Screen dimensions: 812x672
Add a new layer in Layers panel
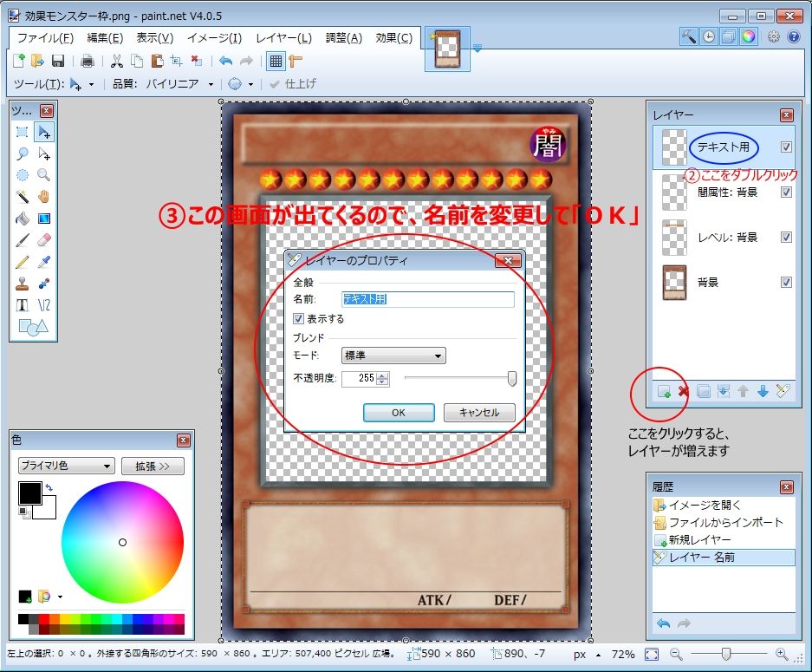tap(664, 392)
